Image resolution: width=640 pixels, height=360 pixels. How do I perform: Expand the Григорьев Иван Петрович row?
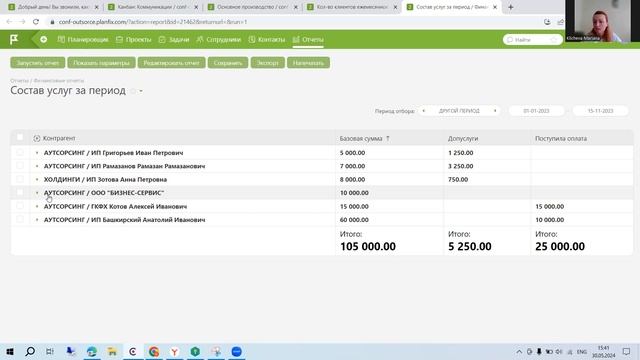(37, 153)
